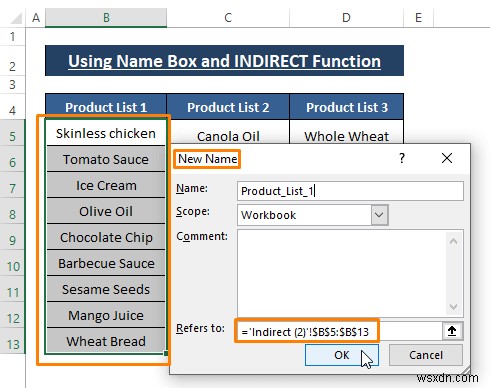Viewport: 490px width, 388px height.
Task: Click the Comment box scroll up arrow
Action: point(453,241)
